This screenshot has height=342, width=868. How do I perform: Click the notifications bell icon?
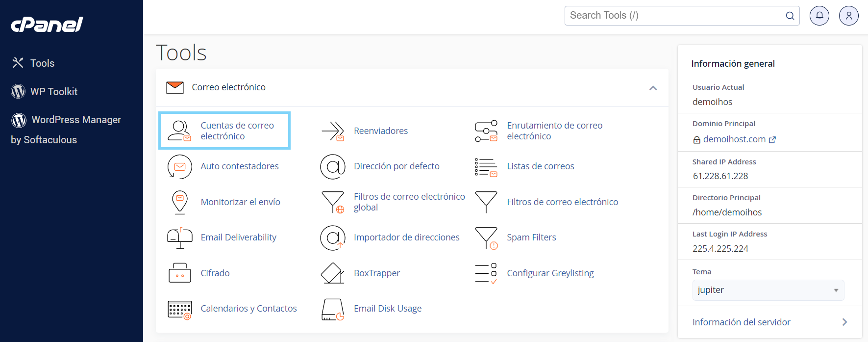(819, 16)
